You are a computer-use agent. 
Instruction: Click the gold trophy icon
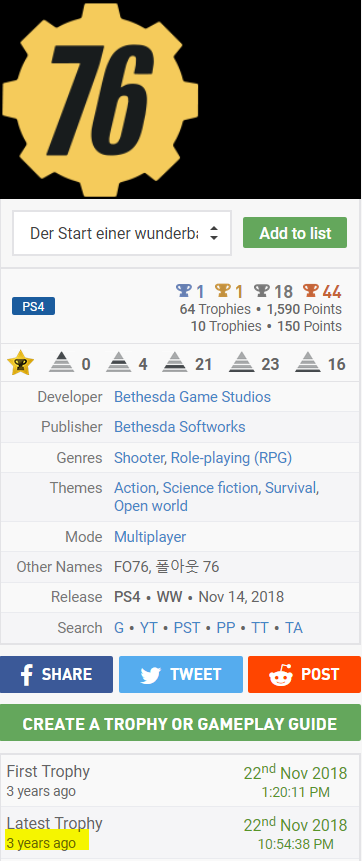pos(222,290)
